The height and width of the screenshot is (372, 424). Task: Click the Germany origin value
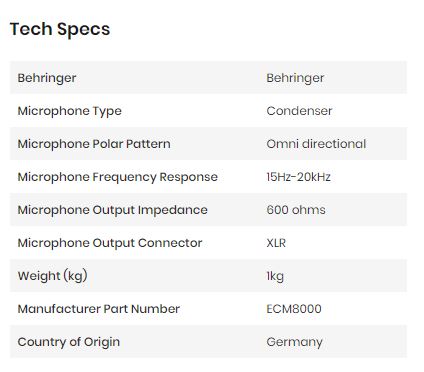click(x=294, y=342)
